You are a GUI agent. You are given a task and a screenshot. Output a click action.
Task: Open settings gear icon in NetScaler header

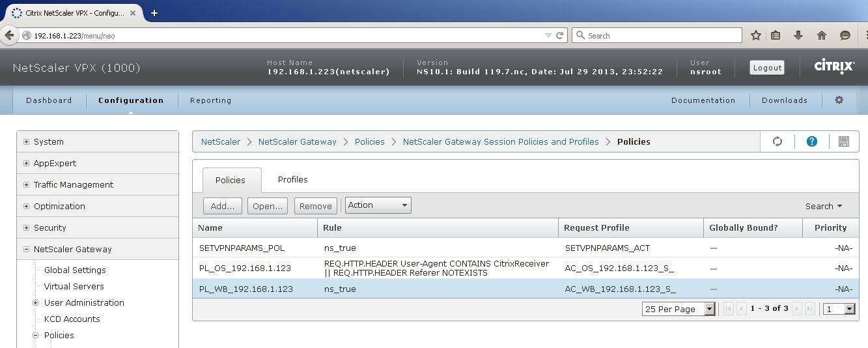[x=839, y=100]
